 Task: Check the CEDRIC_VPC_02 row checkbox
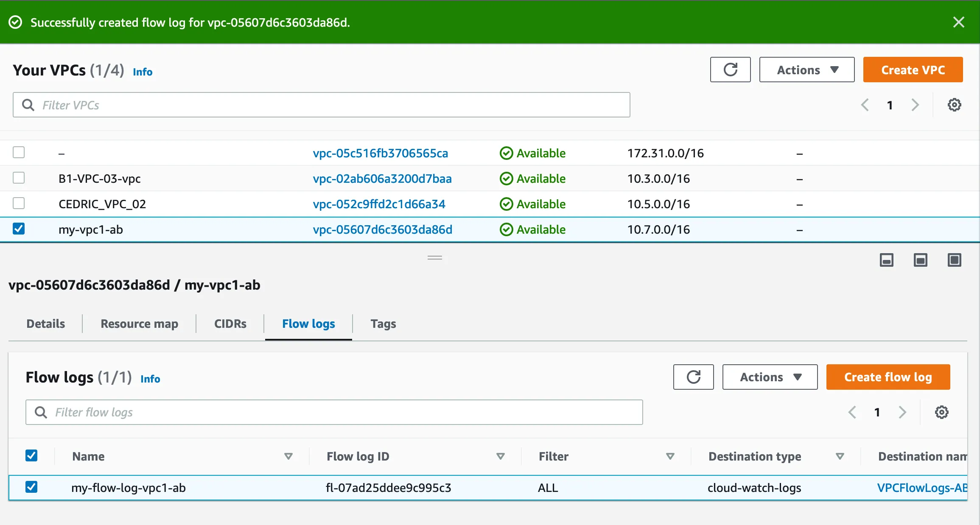point(19,203)
